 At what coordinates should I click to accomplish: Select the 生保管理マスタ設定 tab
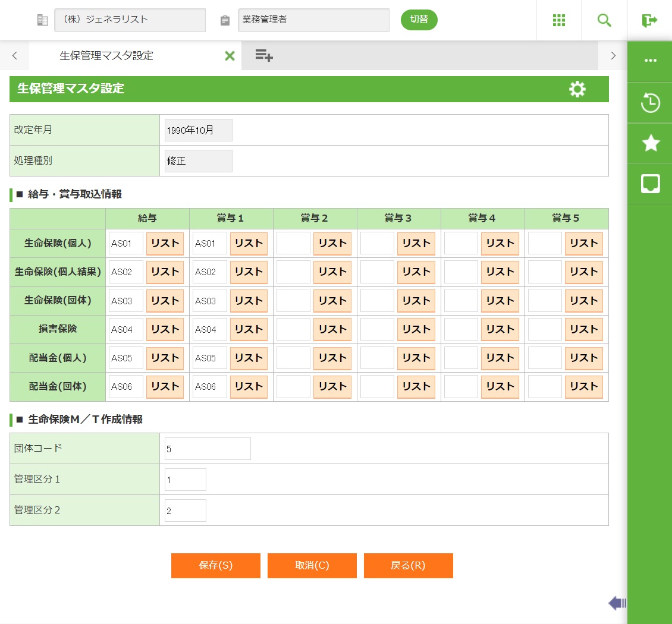click(107, 56)
